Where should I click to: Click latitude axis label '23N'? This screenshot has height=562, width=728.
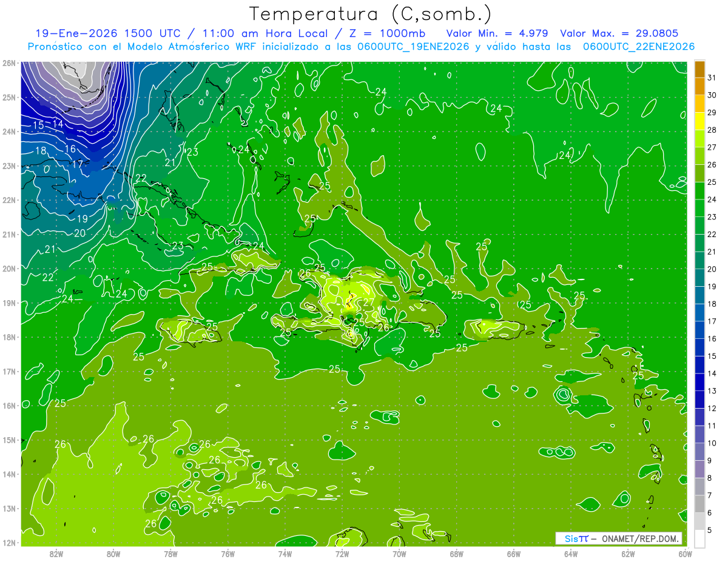8,166
